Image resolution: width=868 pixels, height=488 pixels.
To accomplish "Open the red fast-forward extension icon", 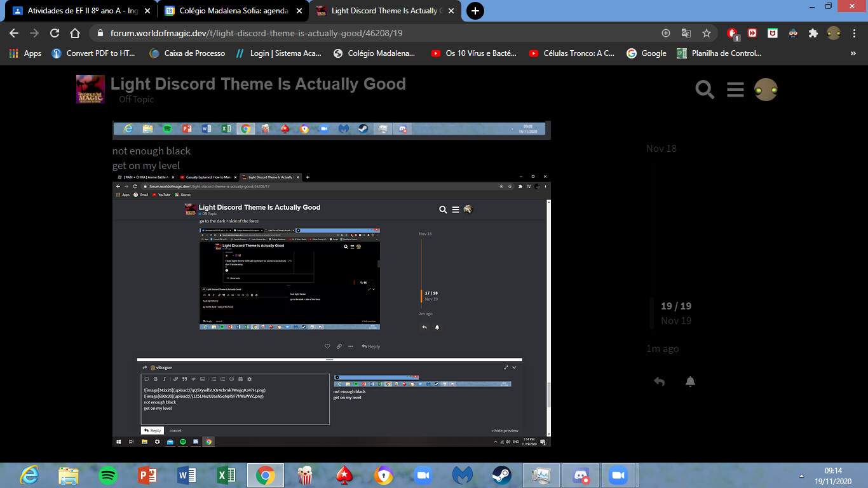I will pos(752,33).
